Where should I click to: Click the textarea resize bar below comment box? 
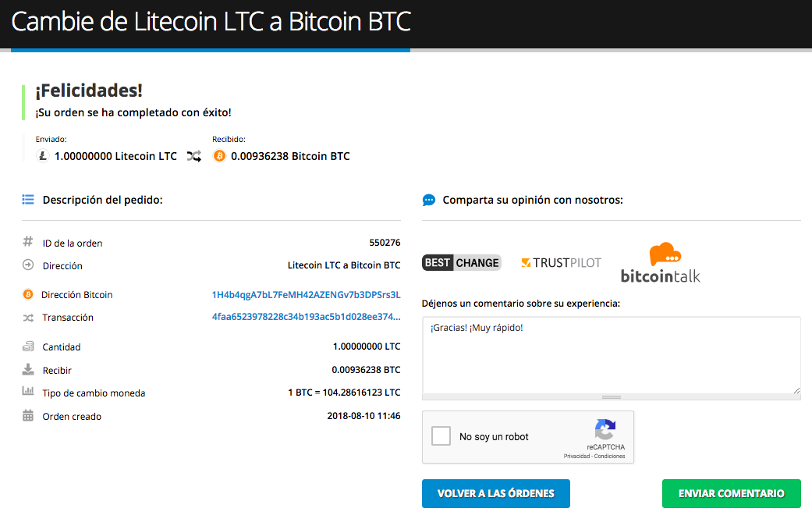coord(612,397)
